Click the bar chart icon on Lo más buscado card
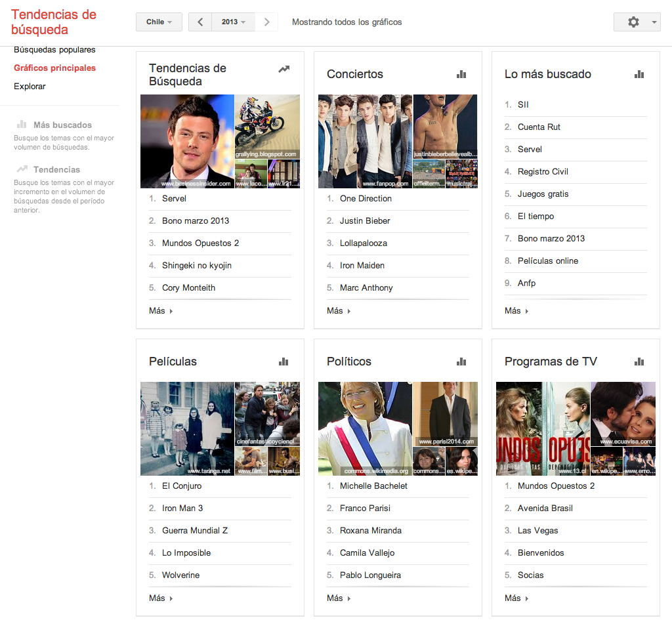Viewport: 672px width, 622px height. tap(639, 74)
